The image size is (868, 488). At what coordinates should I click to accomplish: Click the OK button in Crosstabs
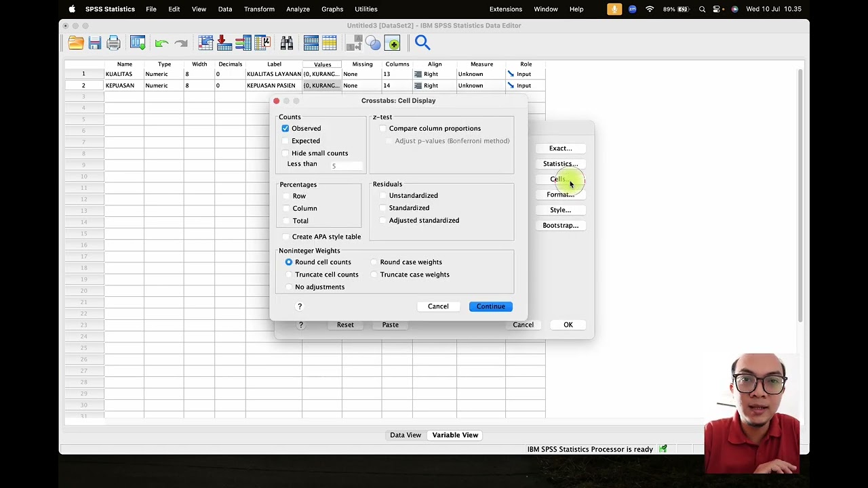coord(568,325)
